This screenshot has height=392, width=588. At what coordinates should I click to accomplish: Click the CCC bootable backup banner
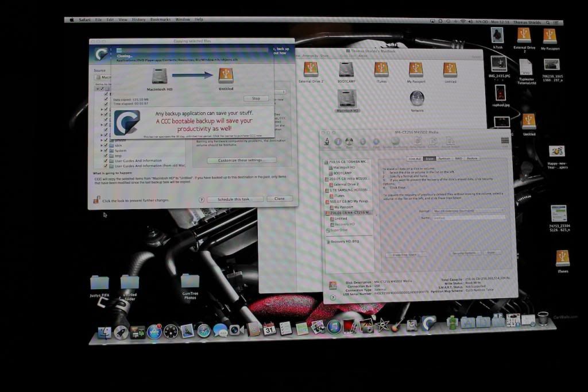tap(193, 123)
